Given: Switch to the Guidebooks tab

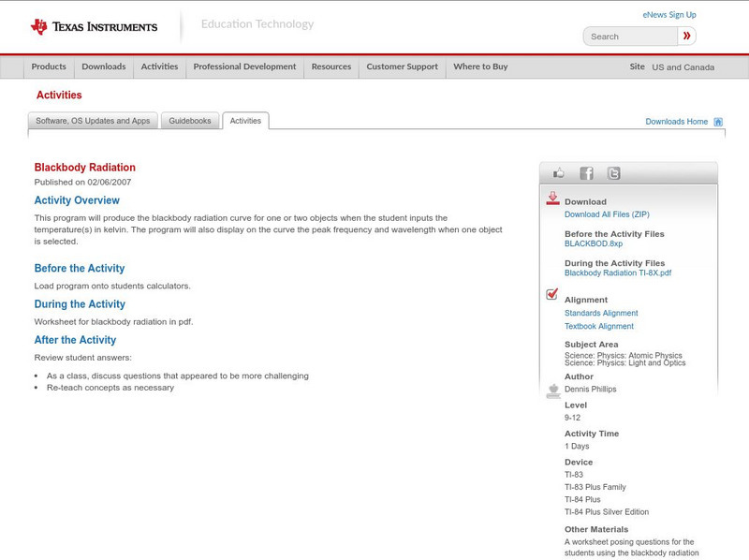Looking at the screenshot, I should point(190,121).
